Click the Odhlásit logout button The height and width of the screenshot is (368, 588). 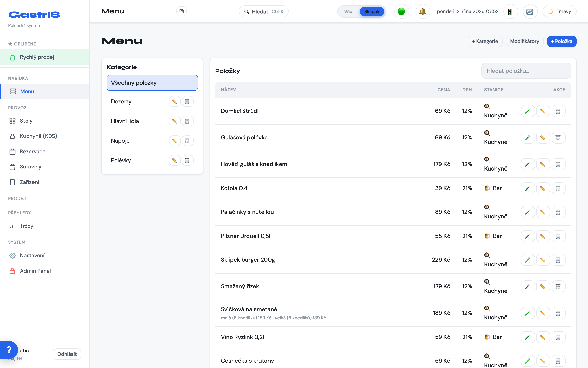point(67,354)
